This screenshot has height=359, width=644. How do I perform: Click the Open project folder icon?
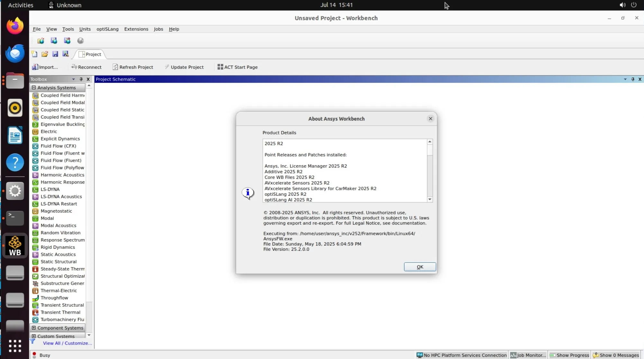click(45, 54)
